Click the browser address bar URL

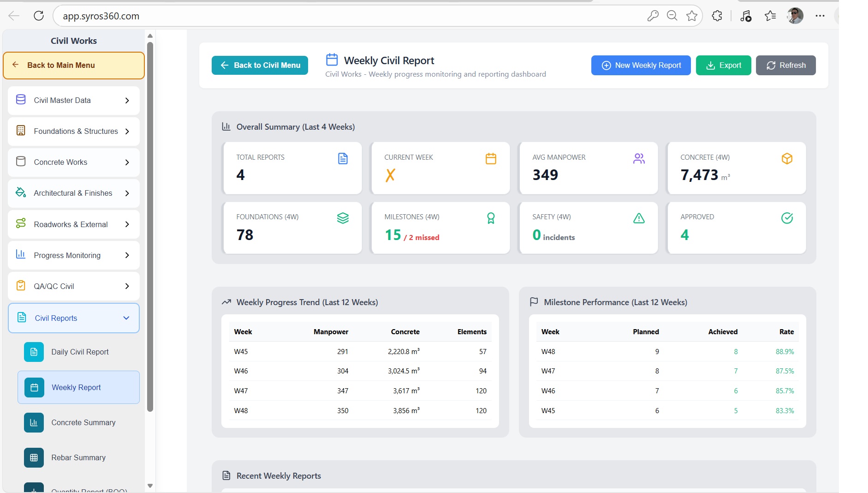[101, 16]
